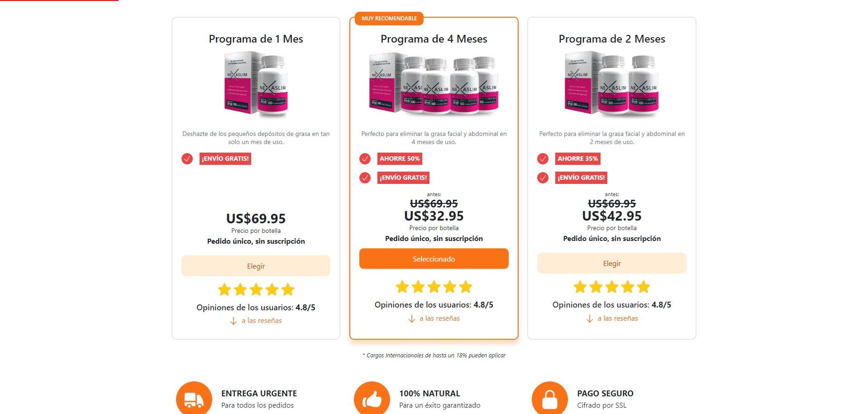
Task: Click the five stars in Programa de 1 Mes
Action: coord(256,289)
